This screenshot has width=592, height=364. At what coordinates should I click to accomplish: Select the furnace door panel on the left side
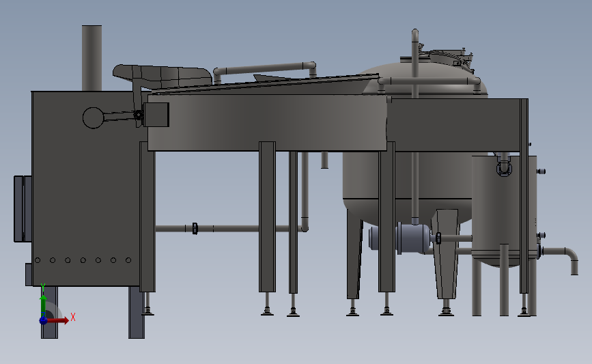[23, 209]
